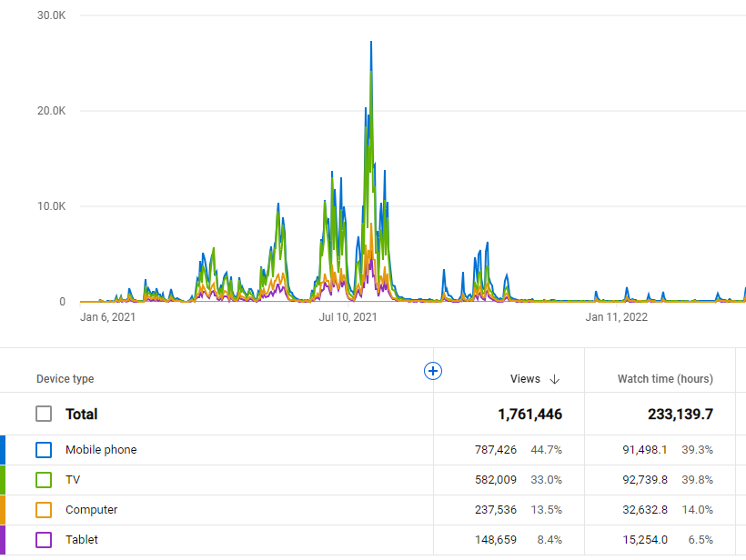The width and height of the screenshot is (746, 560).
Task: Click the down arrow sort icon beside Views
Action: point(555,379)
